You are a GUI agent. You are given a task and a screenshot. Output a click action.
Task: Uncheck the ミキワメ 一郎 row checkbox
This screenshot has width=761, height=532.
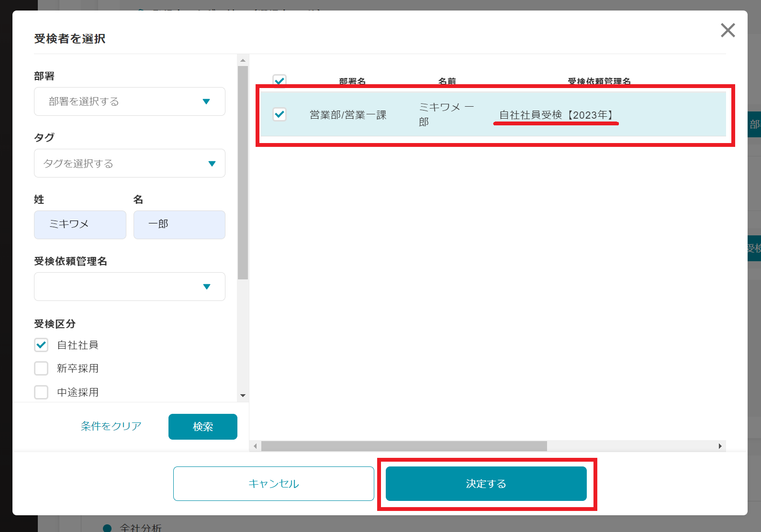[280, 114]
